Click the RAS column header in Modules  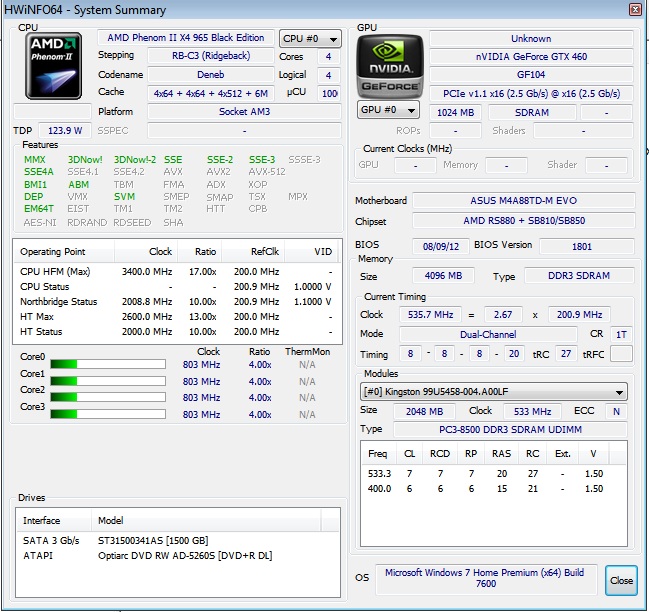501,454
